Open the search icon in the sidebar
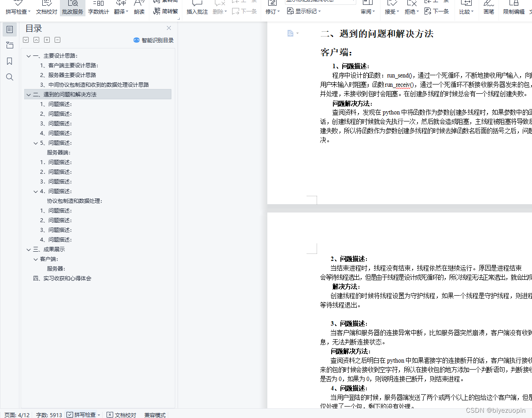Image resolution: width=532 pixels, height=418 pixels. [10, 77]
